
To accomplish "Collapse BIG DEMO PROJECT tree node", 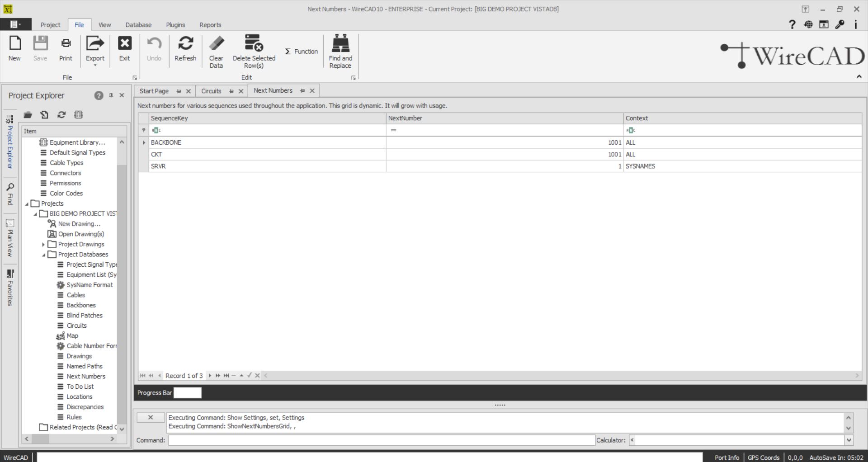I will click(35, 214).
